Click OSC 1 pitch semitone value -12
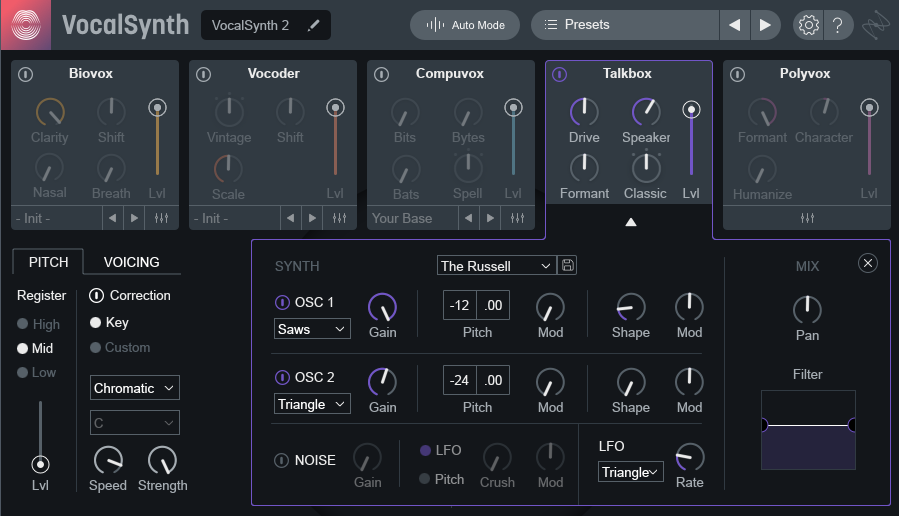This screenshot has height=516, width=899. tap(459, 306)
